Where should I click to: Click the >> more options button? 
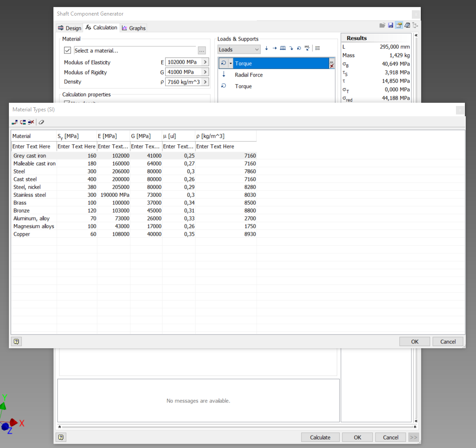click(414, 437)
